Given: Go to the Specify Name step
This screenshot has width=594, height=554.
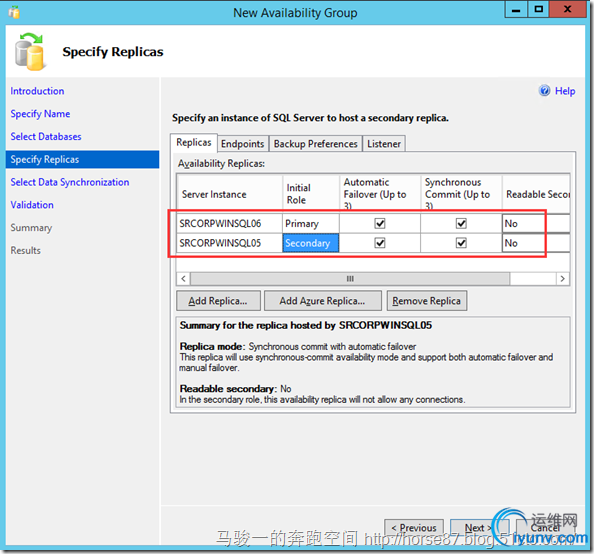Looking at the screenshot, I should [40, 114].
